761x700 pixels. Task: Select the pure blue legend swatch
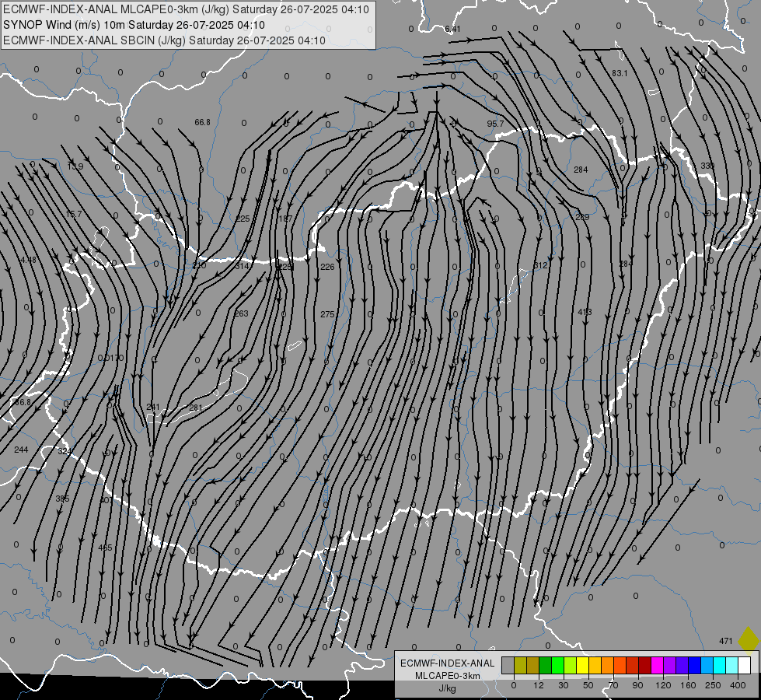click(x=695, y=666)
